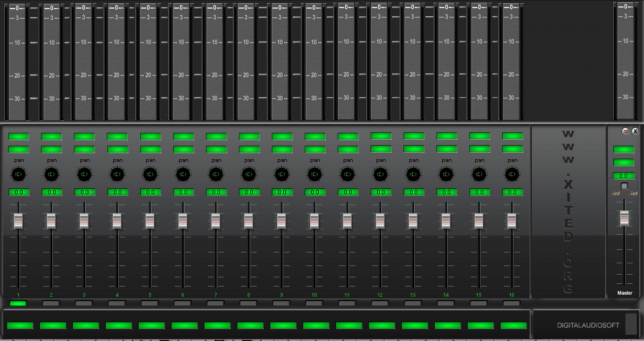Click the pan knob on channel 3
The image size is (644, 341).
(x=85, y=174)
